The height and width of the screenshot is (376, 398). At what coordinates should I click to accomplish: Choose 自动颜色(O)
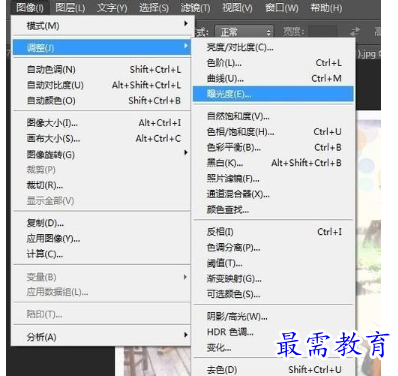coord(102,100)
